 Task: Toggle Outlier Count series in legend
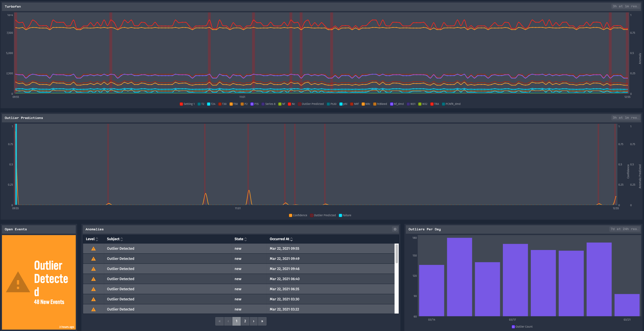[x=522, y=327]
